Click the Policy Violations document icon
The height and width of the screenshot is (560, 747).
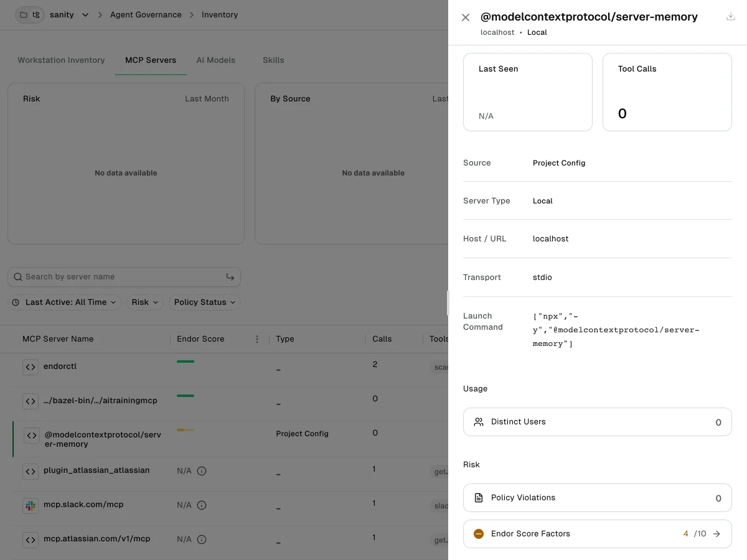[x=479, y=498]
